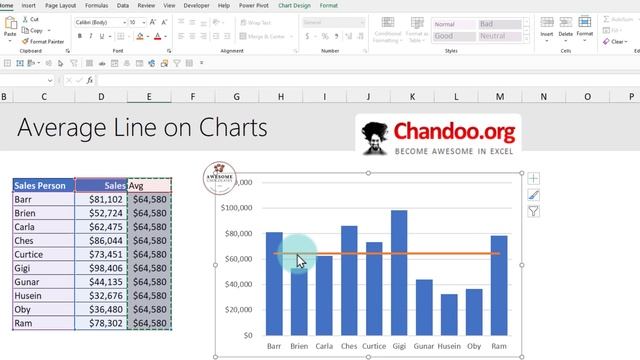640x360 pixels.
Task: Click first icon in quick access toolbar
Action: tap(7, 63)
